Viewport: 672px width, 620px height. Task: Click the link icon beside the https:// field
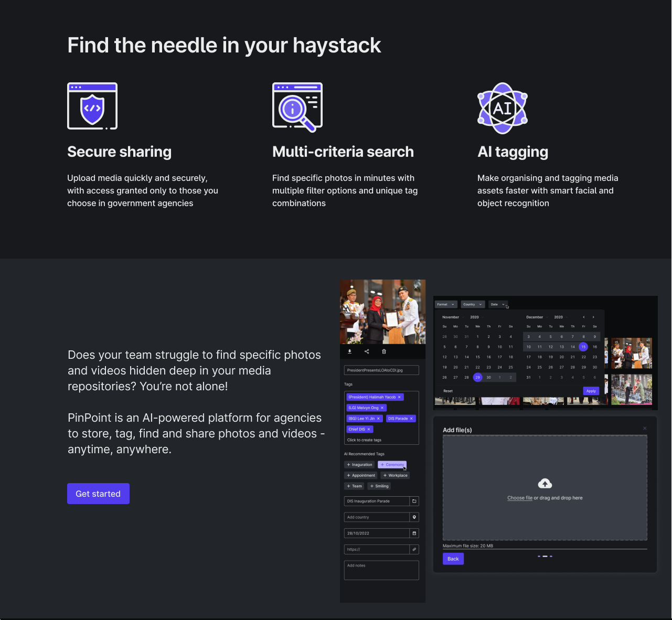pyautogui.click(x=414, y=550)
